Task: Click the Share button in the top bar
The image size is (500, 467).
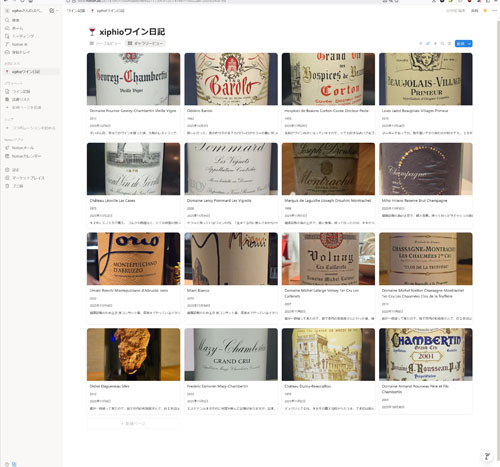Action: coord(474,11)
